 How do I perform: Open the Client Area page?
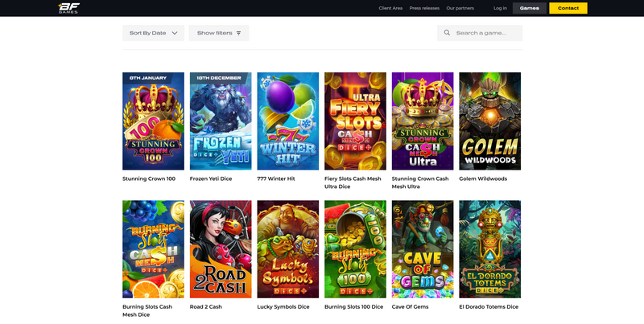click(x=390, y=8)
